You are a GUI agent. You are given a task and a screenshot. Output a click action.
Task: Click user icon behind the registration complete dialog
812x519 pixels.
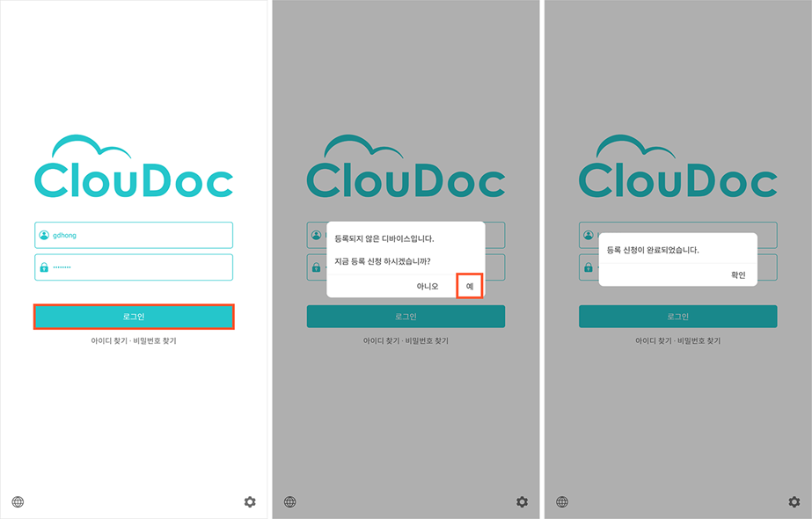point(589,235)
